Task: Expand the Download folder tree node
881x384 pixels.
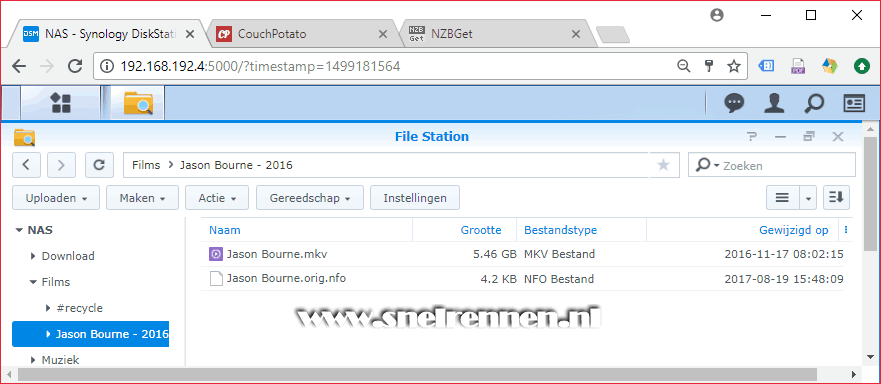Action: pos(33,256)
